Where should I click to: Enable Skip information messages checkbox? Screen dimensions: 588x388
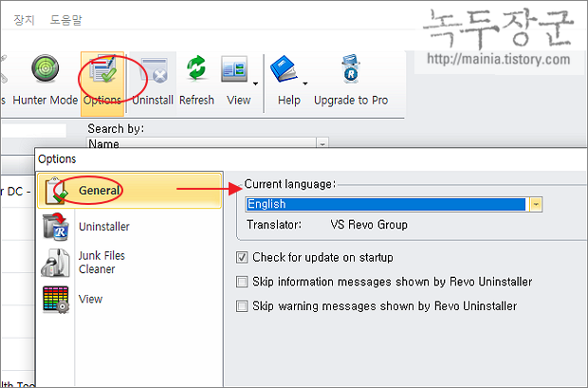click(242, 282)
